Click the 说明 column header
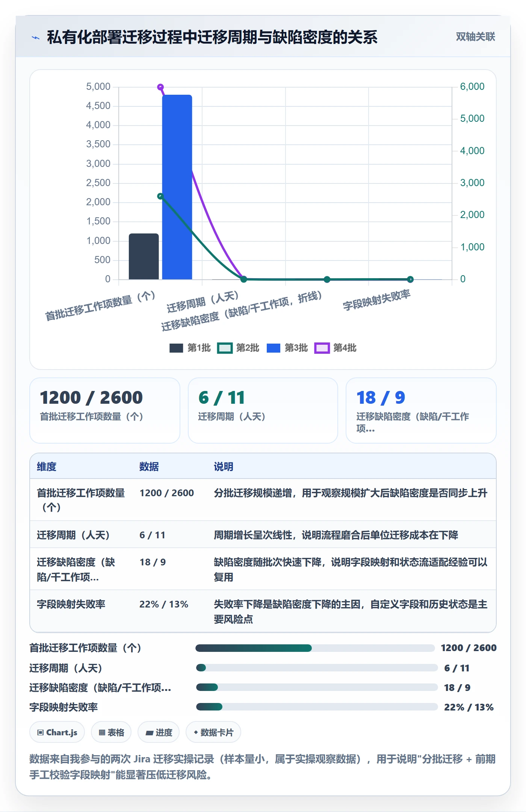 pyautogui.click(x=224, y=467)
